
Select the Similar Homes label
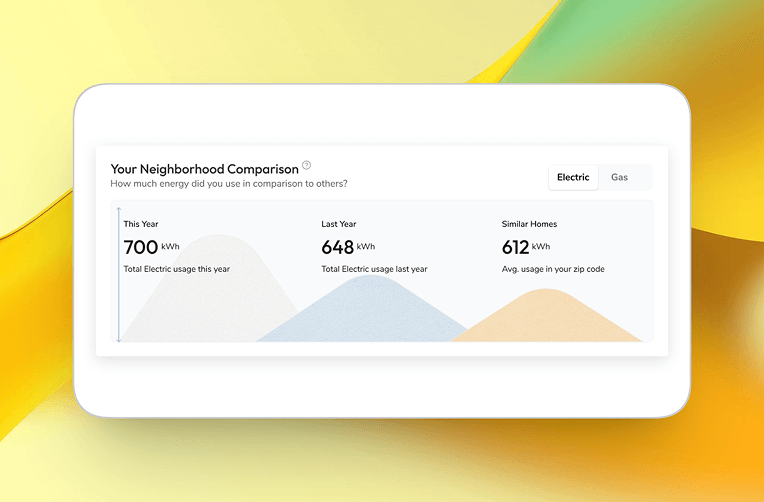pos(529,224)
